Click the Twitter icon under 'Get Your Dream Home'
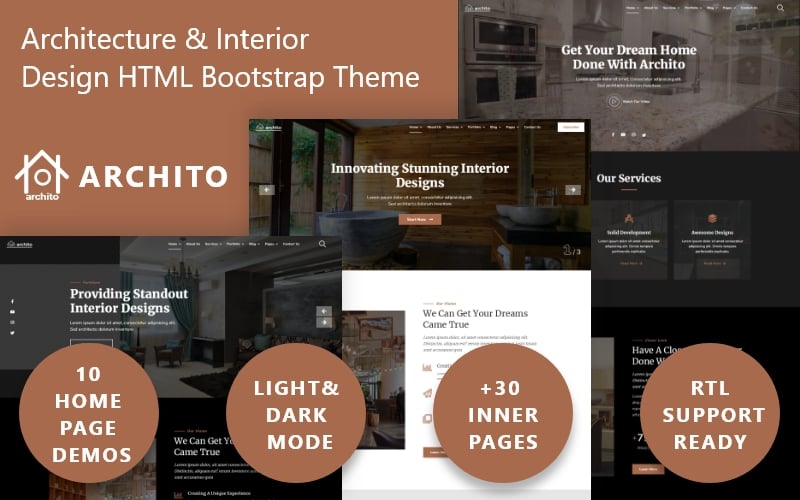 [x=644, y=135]
